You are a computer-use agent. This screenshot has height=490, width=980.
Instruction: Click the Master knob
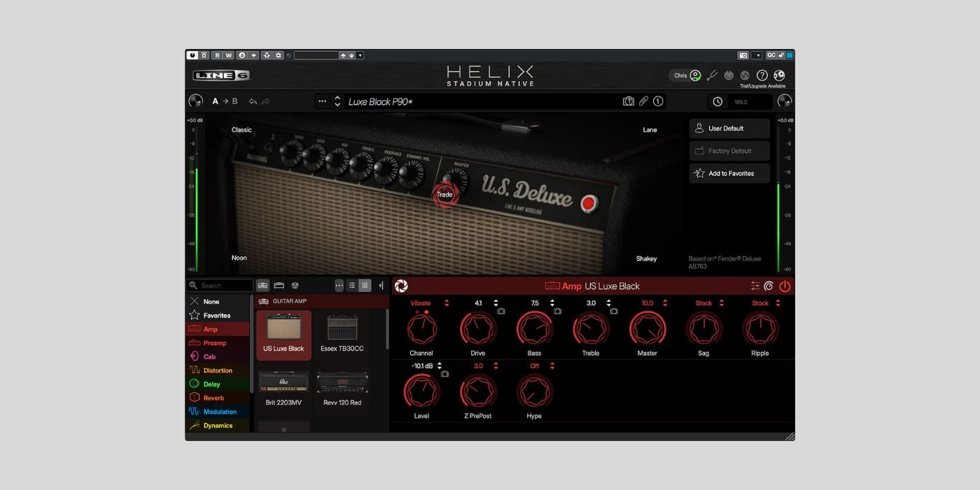point(647,328)
